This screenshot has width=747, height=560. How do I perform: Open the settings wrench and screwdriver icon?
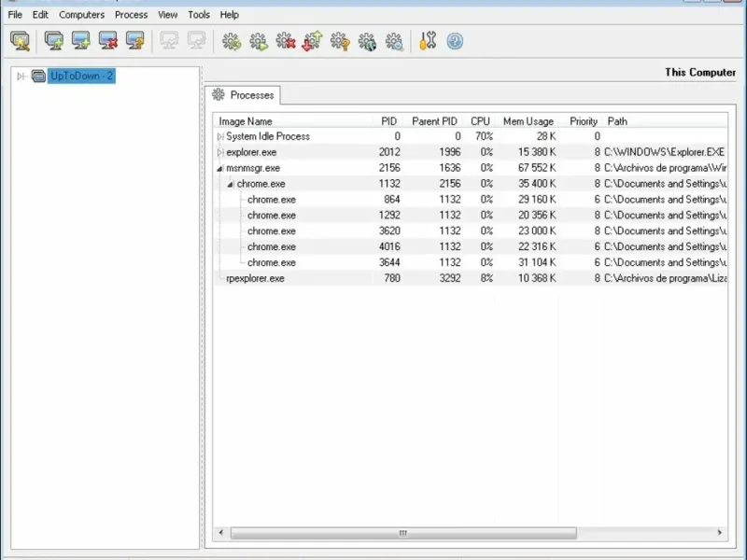coord(428,41)
